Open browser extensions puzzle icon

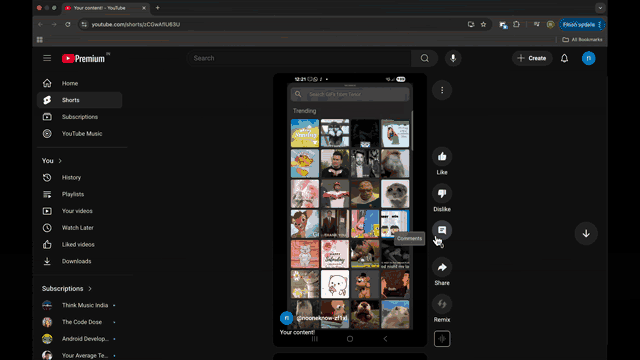[x=516, y=24]
